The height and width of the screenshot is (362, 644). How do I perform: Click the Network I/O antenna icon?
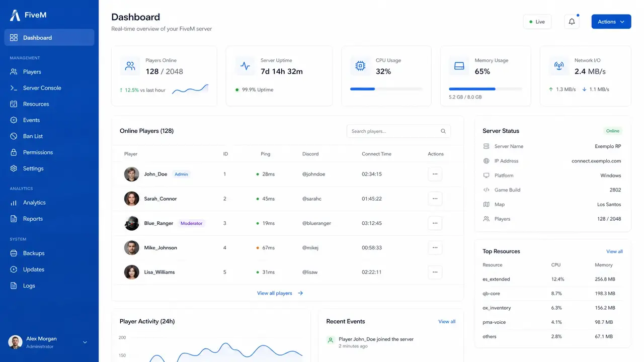(x=558, y=66)
